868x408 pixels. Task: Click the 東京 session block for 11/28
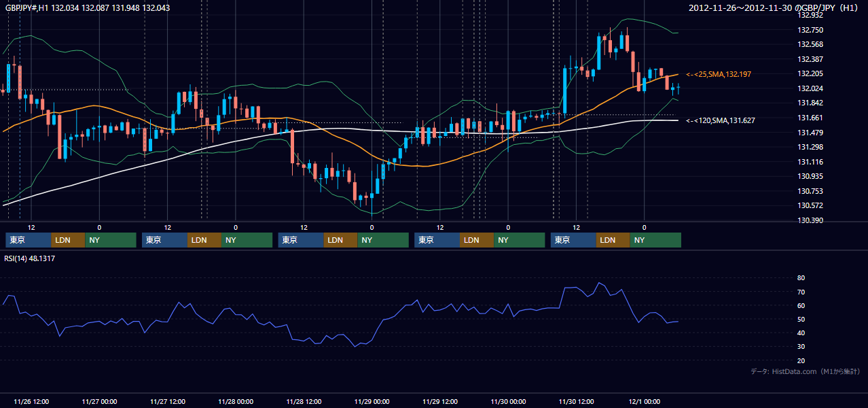pyautogui.click(x=302, y=240)
